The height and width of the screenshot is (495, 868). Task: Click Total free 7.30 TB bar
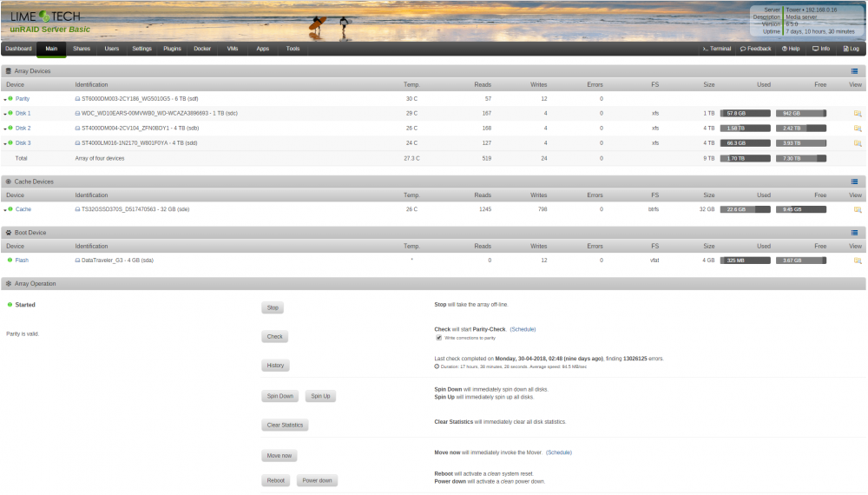pos(801,159)
